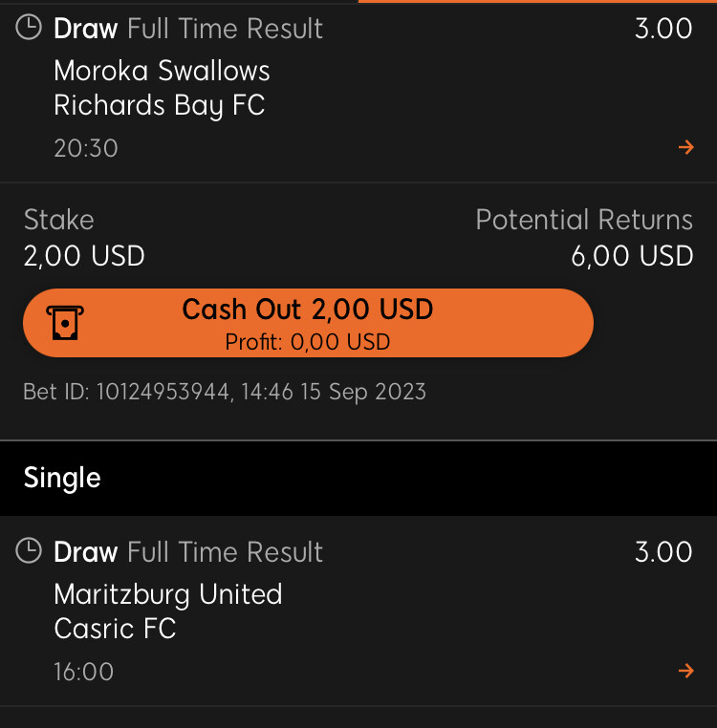This screenshot has width=717, height=728.
Task: Tap the clock icon beside Moroka Swallows bet
Action: coord(29,28)
